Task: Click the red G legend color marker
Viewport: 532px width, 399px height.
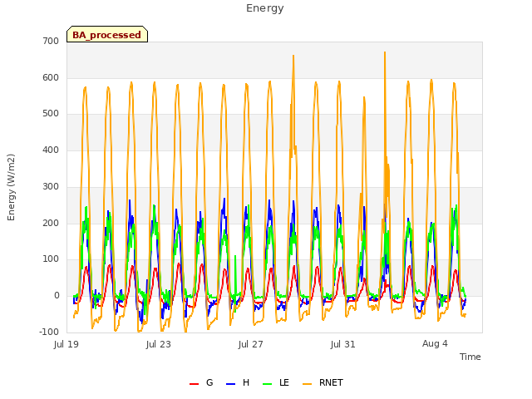Action: [194, 384]
